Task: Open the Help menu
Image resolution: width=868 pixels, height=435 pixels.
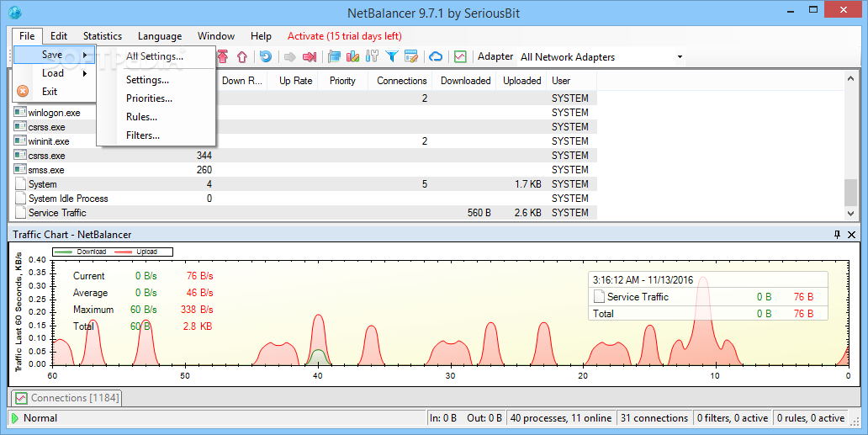Action: coord(261,36)
